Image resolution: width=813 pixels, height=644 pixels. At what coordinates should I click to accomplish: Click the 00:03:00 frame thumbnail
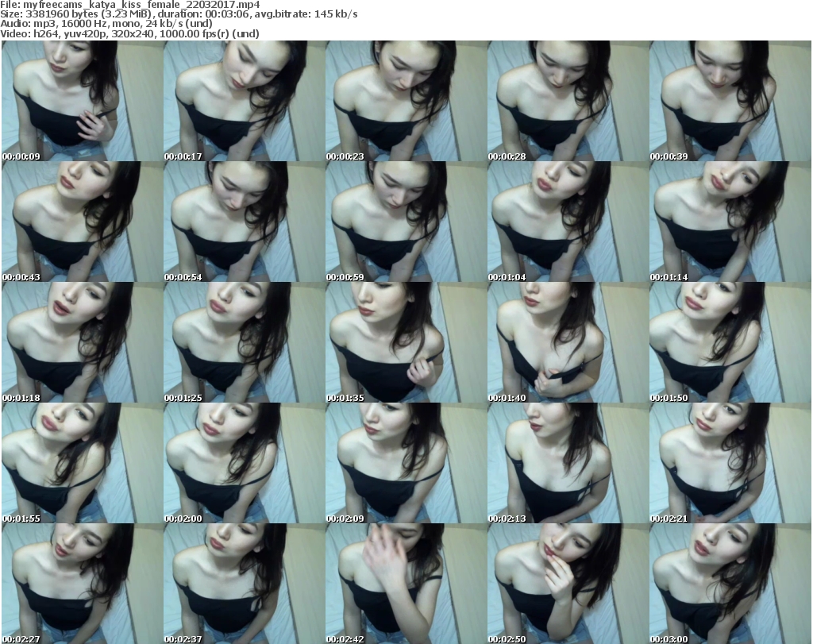tap(730, 584)
